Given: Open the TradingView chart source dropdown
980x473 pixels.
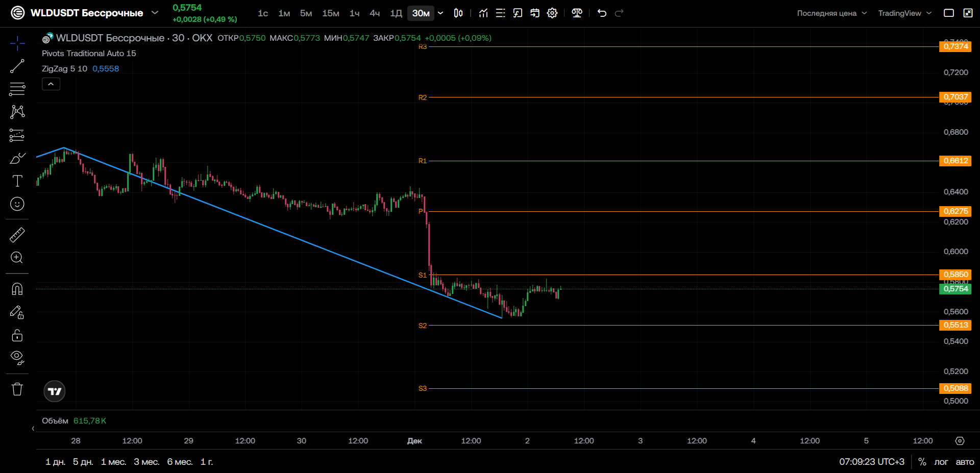Looking at the screenshot, I should pos(904,13).
